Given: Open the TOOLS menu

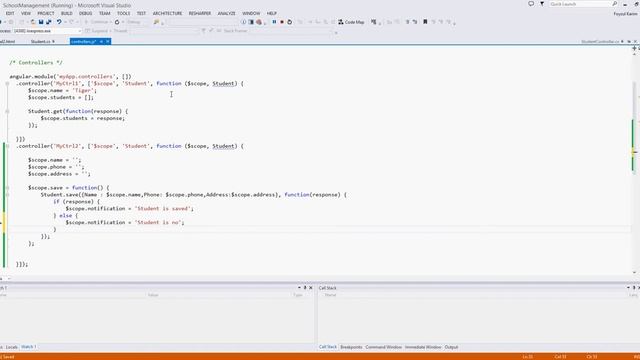Looking at the screenshot, I should tap(123, 13).
